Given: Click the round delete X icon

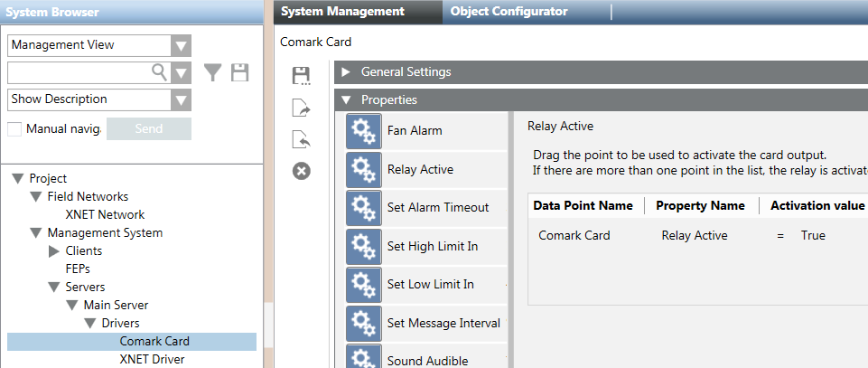Looking at the screenshot, I should coord(302,171).
